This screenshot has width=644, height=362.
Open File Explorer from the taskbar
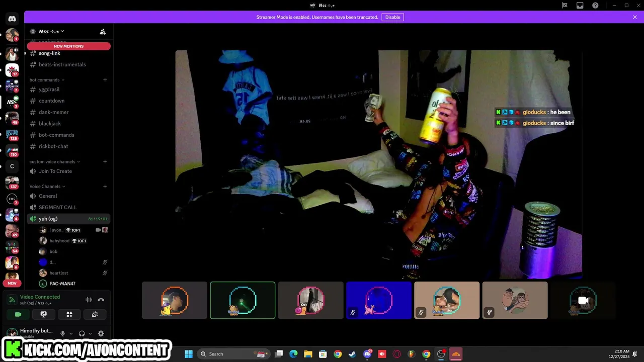(308, 354)
